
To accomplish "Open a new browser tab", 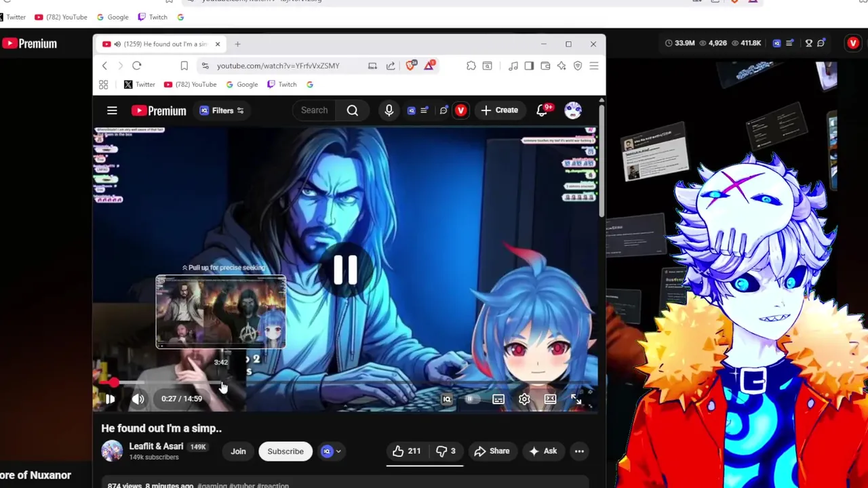I will (237, 44).
